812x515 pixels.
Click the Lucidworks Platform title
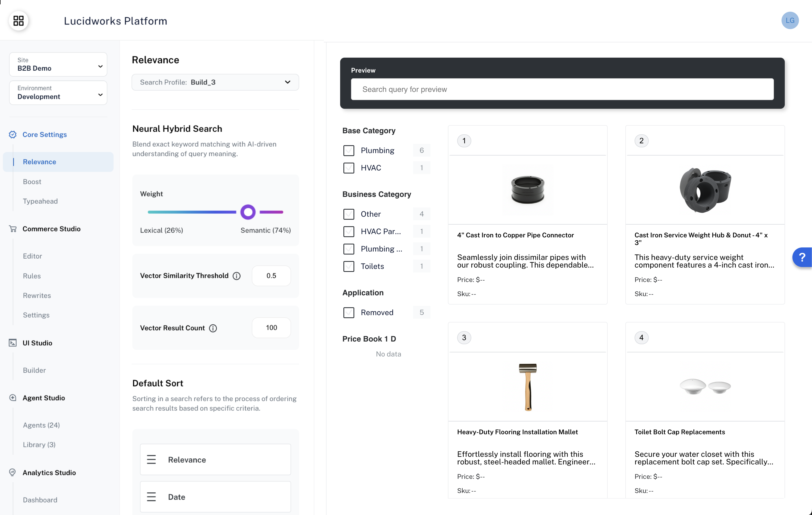click(115, 21)
